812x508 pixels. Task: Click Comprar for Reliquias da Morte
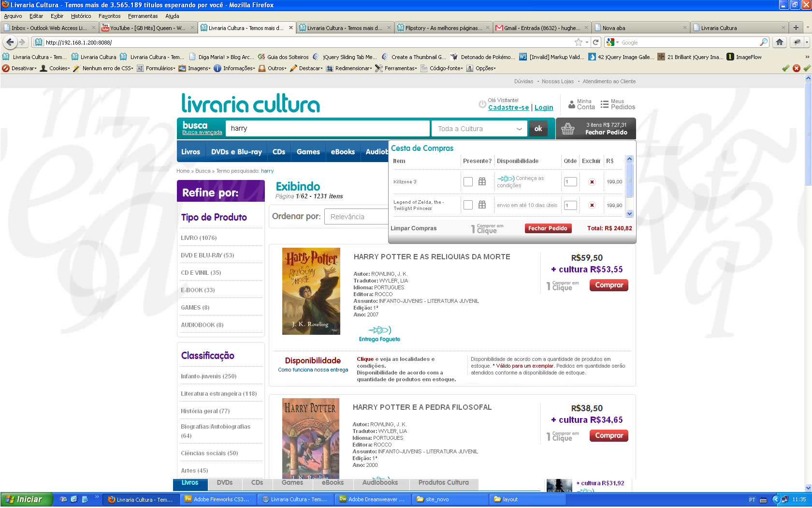click(x=609, y=285)
